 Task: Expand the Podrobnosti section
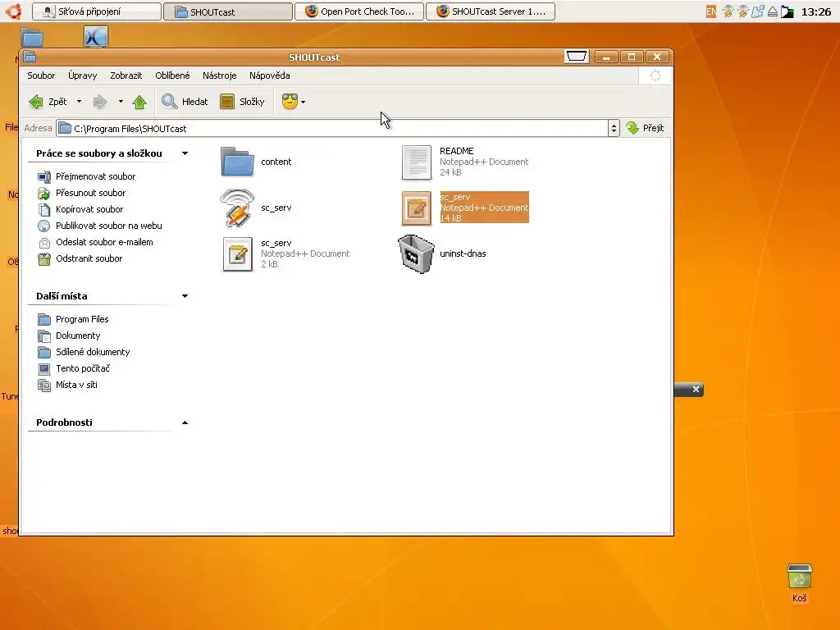pyautogui.click(x=185, y=422)
